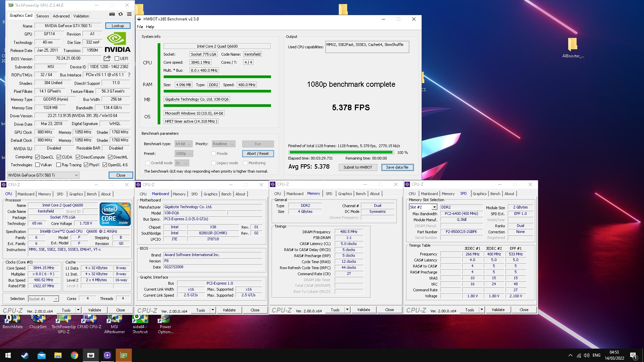Toggle the DirectCompute checkbox
The image size is (644, 362).
[78, 157]
